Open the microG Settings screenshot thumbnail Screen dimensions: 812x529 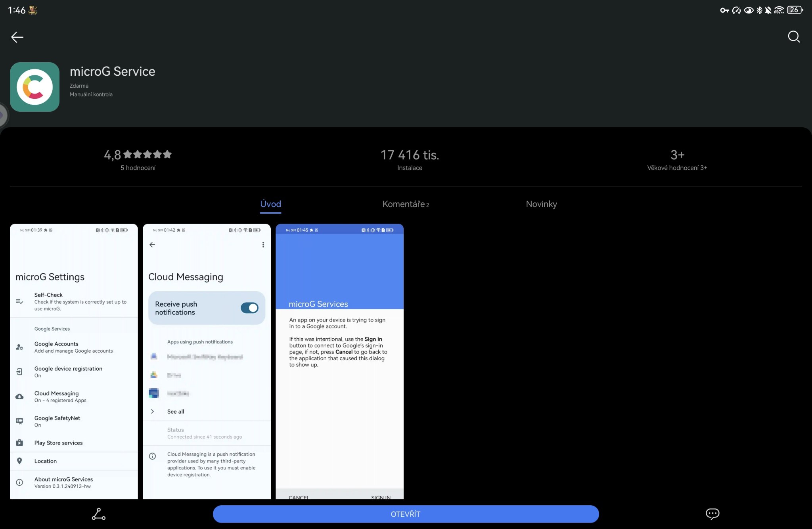(74, 361)
